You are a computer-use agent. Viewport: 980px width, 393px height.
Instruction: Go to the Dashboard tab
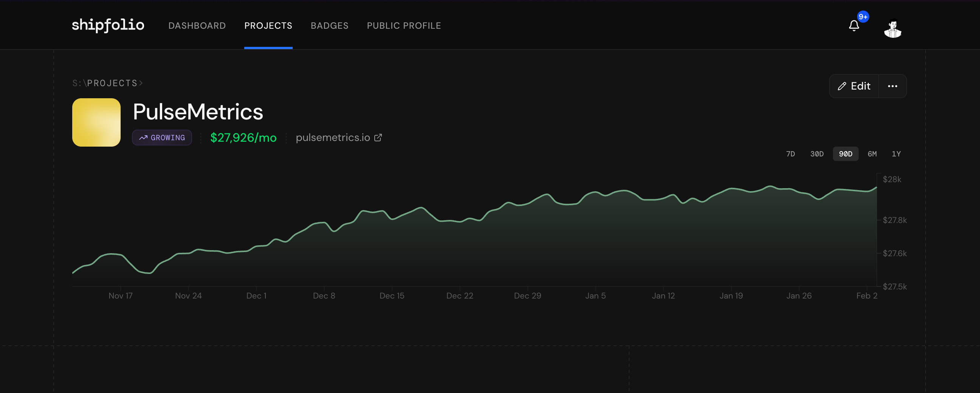tap(197, 25)
